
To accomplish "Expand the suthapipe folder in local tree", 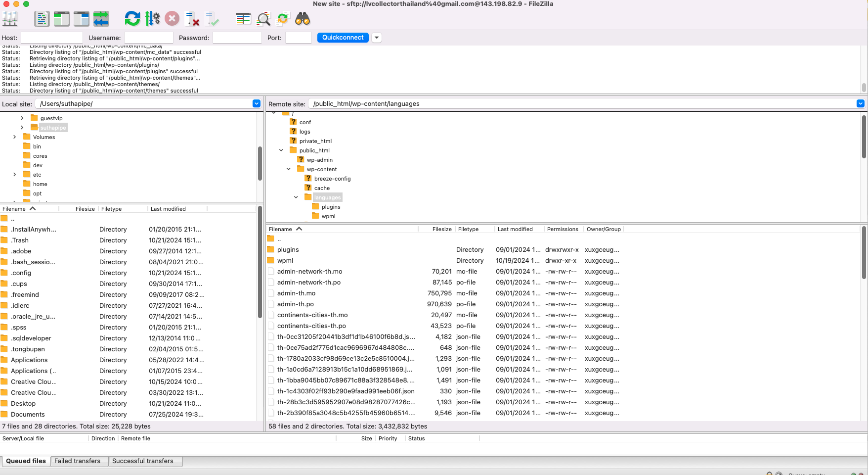I will (x=22, y=128).
